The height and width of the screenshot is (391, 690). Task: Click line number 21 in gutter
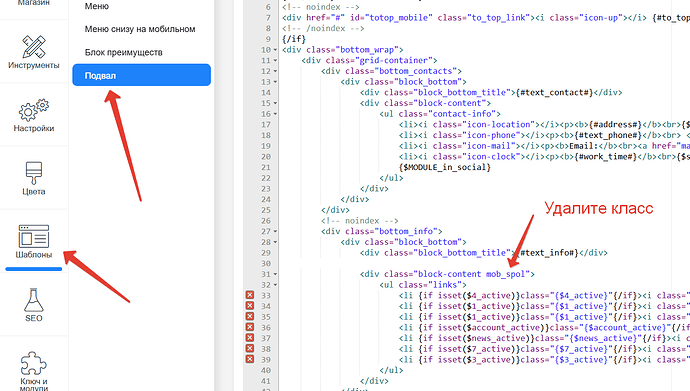[266, 167]
